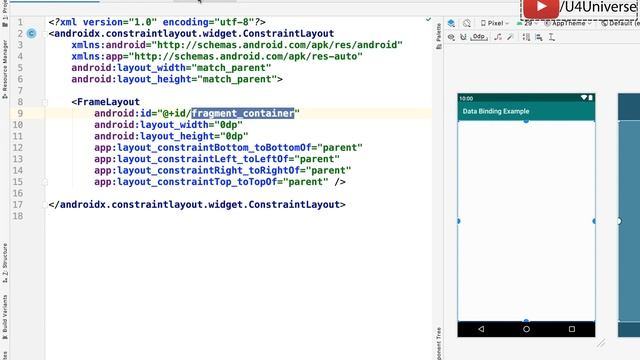Collapse the FrameLayout fold marker on line 8

click(x=45, y=102)
